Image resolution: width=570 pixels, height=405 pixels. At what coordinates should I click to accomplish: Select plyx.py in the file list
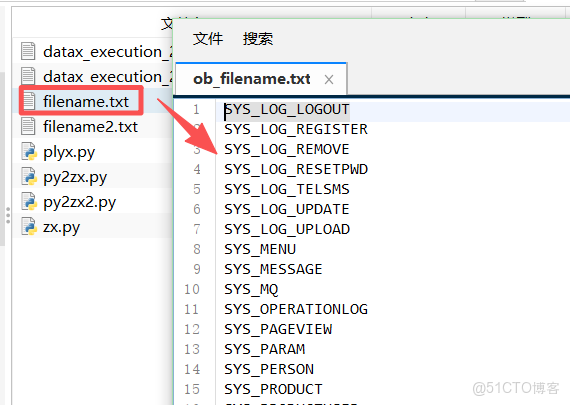pos(69,152)
